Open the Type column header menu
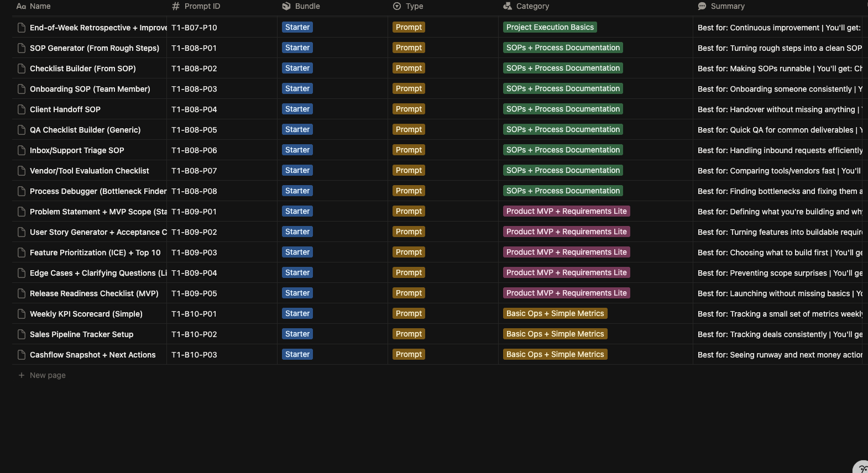Viewport: 868px width, 473px height. [408, 6]
